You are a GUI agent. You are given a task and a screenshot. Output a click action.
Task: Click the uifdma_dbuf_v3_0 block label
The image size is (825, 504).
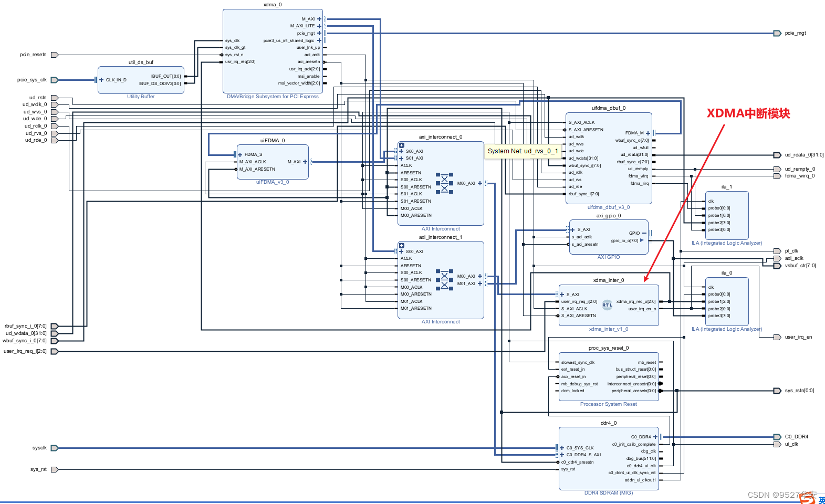click(609, 207)
